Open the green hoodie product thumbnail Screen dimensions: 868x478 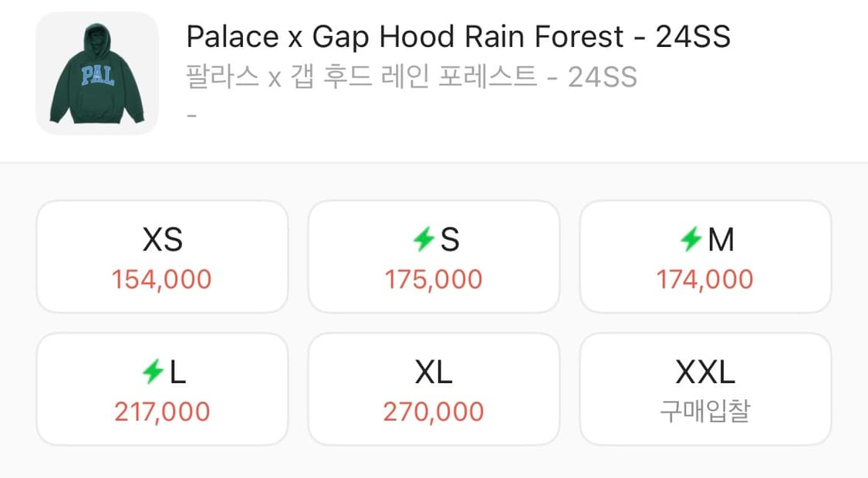coord(97,74)
